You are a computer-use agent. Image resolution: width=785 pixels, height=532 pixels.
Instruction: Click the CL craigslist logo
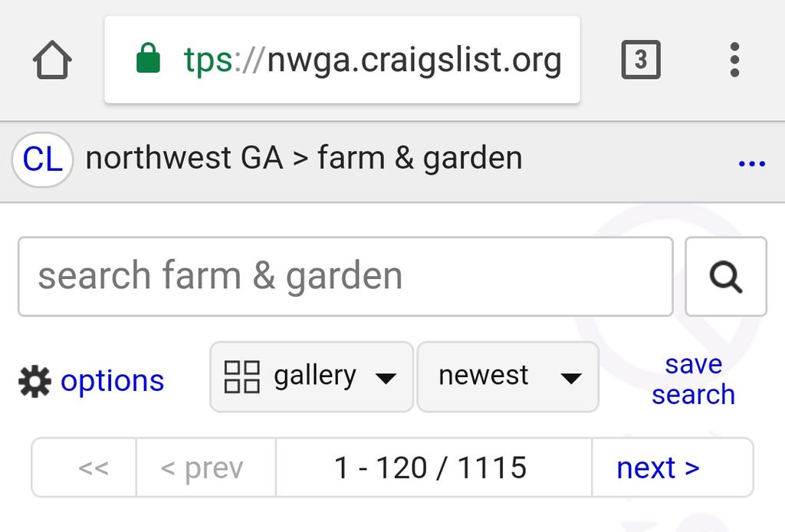(x=42, y=159)
